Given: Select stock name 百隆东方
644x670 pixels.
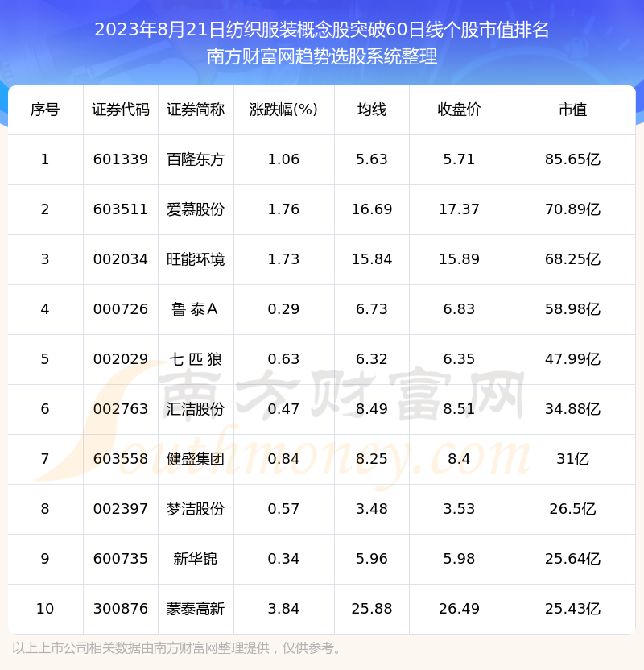Looking at the screenshot, I should pyautogui.click(x=196, y=159).
